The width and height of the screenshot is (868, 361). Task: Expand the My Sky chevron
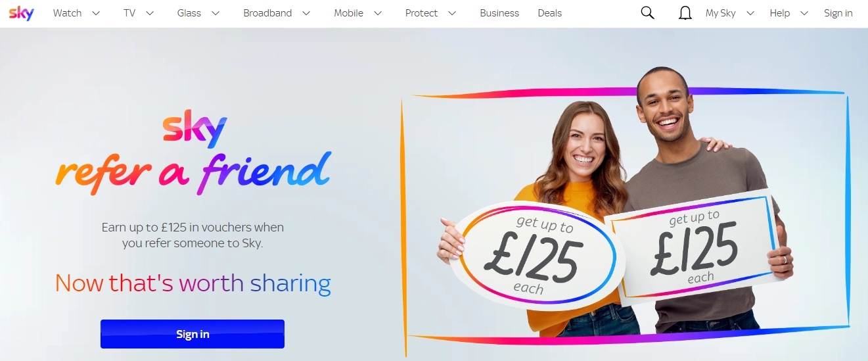750,13
